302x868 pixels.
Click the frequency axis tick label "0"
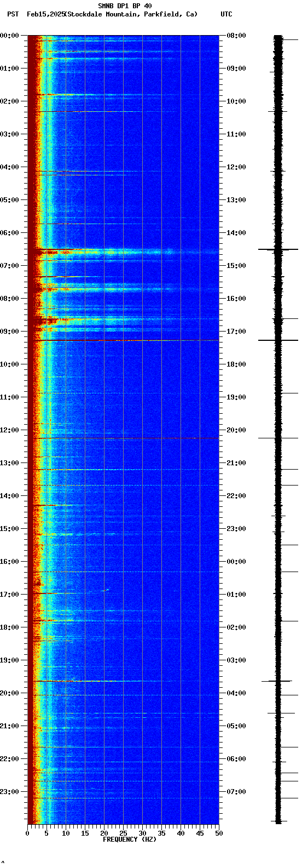click(x=27, y=834)
